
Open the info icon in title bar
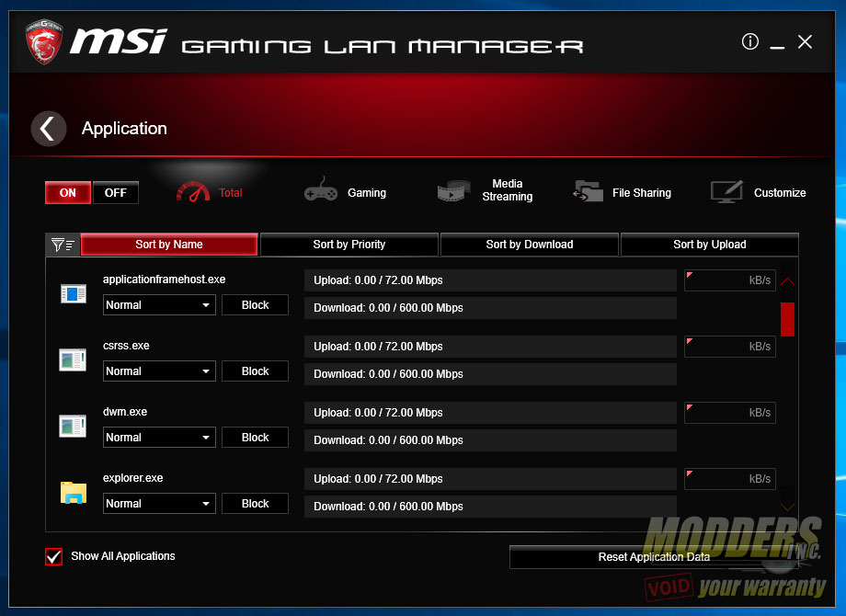750,41
